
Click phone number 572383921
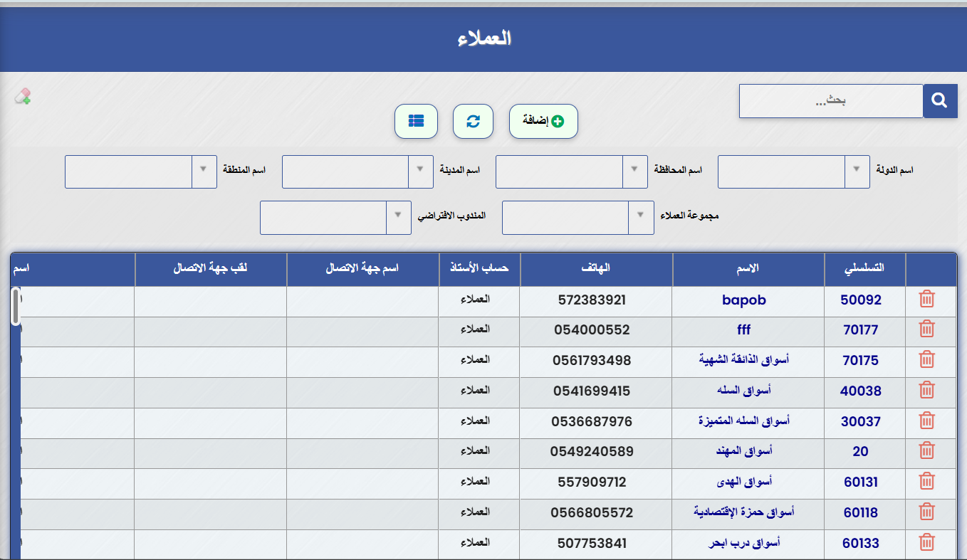coord(592,300)
